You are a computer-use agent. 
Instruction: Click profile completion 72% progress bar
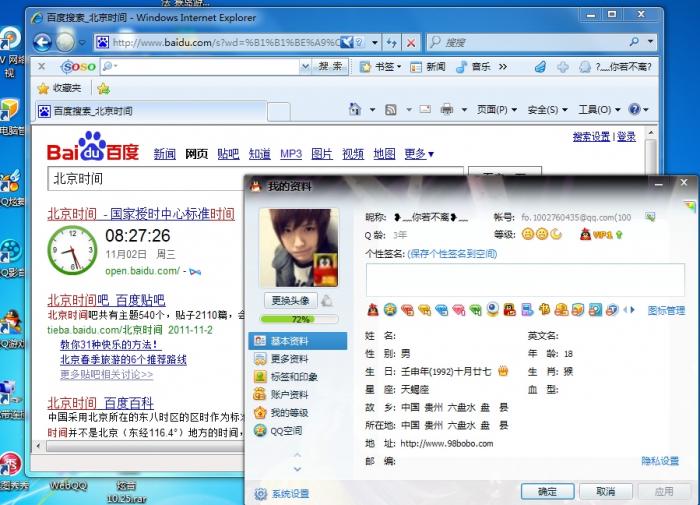[299, 319]
